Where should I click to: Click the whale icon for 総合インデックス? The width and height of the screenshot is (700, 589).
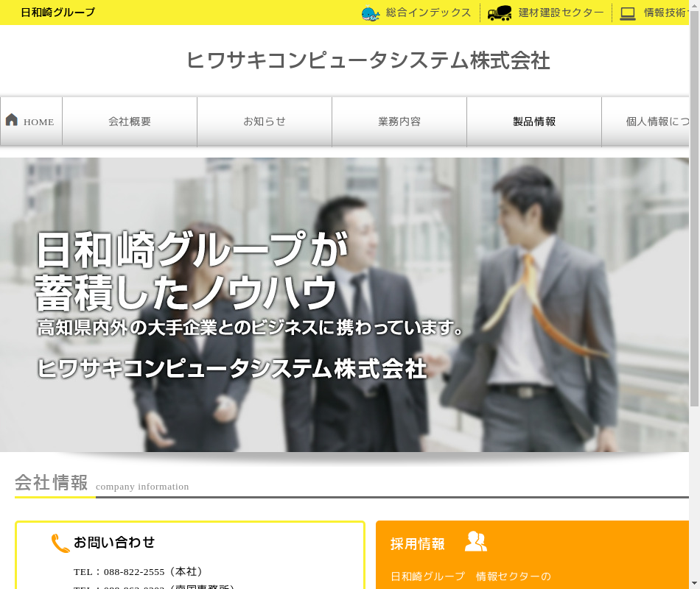[x=371, y=13]
